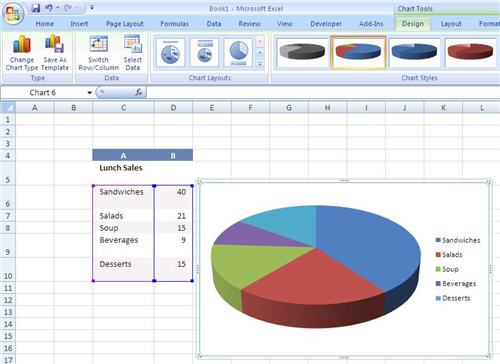This screenshot has height=364, width=500.
Task: Select column D header
Action: [173, 108]
